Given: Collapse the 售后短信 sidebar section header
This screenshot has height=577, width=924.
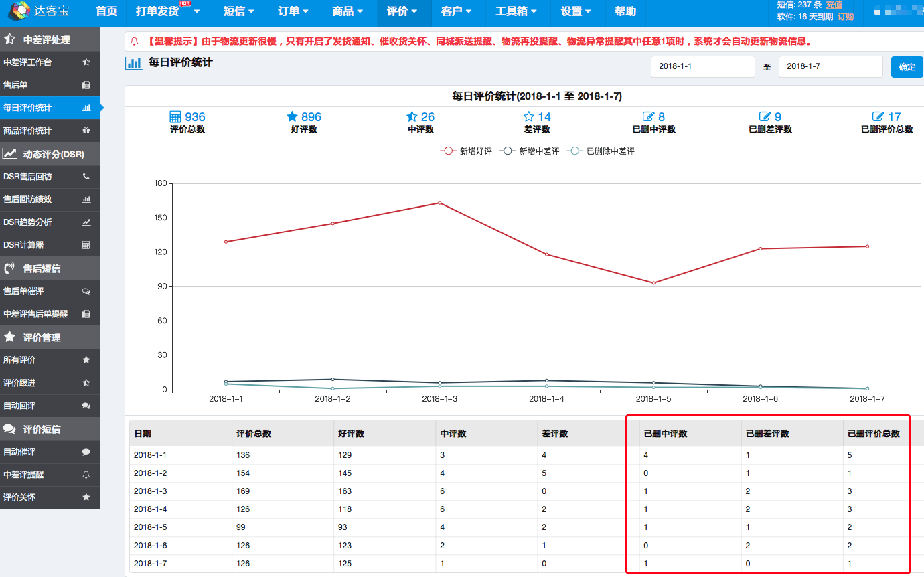Looking at the screenshot, I should click(50, 268).
